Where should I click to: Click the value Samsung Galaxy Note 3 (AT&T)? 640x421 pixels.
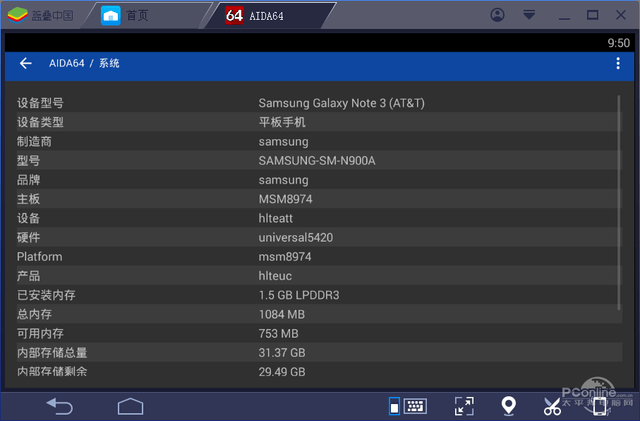click(x=342, y=103)
